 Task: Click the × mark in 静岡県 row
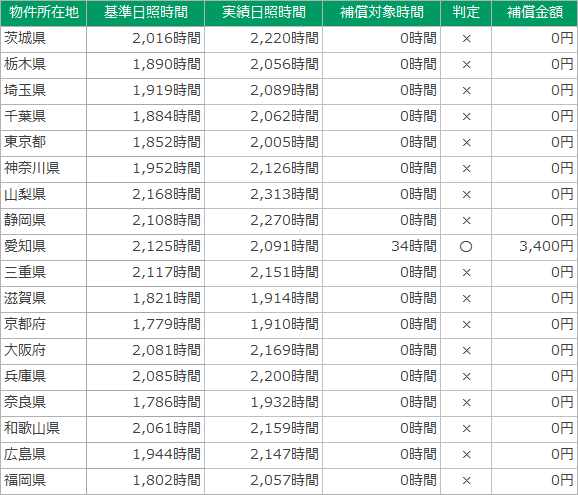[x=466, y=221]
